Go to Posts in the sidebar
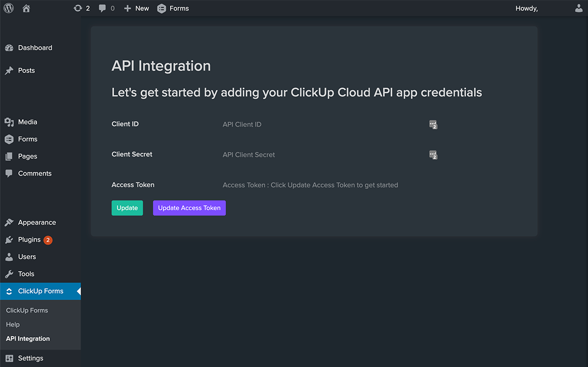This screenshot has height=367, width=588. pyautogui.click(x=26, y=71)
